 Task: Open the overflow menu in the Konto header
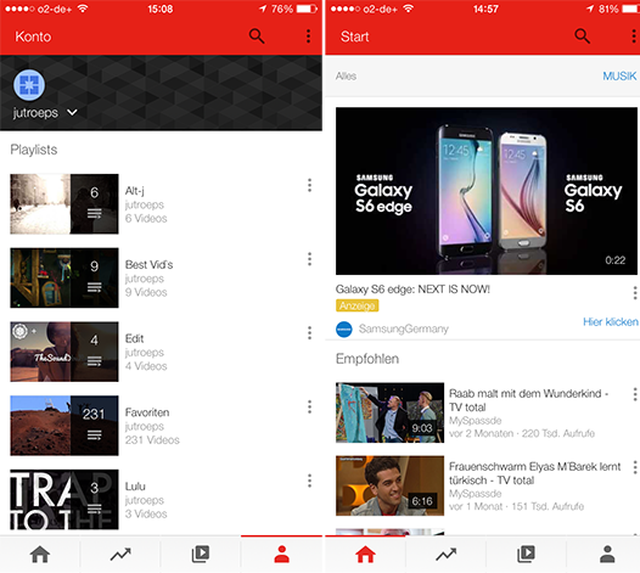coord(308,37)
